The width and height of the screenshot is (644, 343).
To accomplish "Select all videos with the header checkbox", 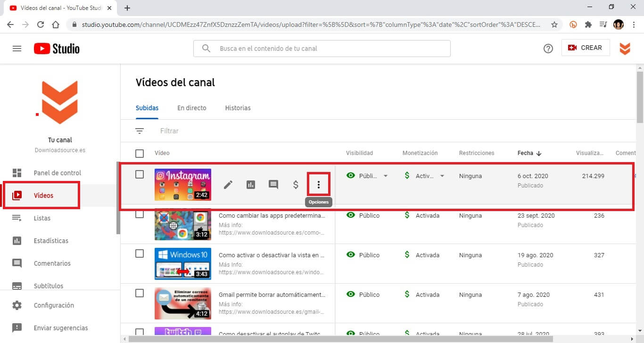I will pyautogui.click(x=140, y=153).
